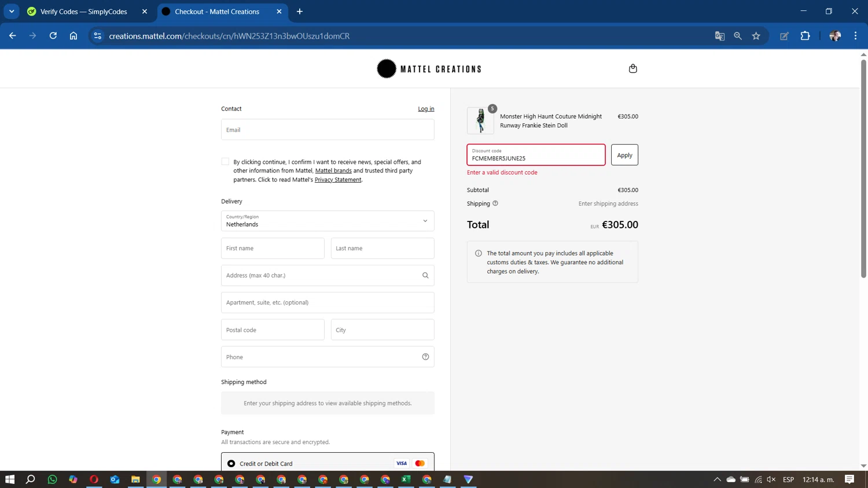Open the Copilot icon in the taskbar
Screen dimensions: 868x488
click(x=73, y=479)
